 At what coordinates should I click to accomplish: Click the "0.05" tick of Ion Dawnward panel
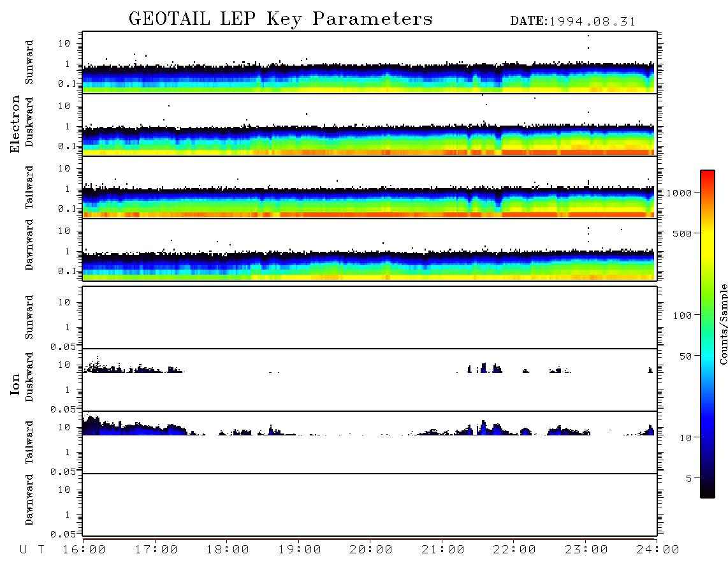tap(63, 534)
